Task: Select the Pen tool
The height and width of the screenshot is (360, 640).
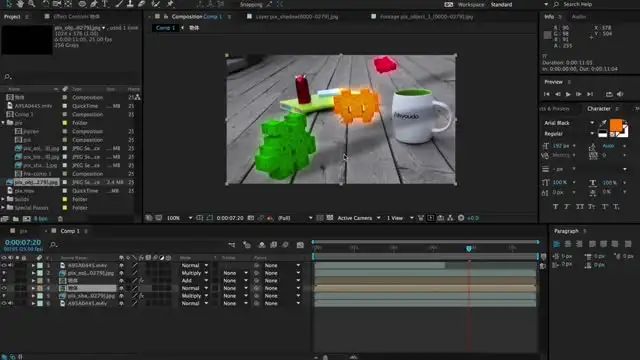Action: coord(94,4)
